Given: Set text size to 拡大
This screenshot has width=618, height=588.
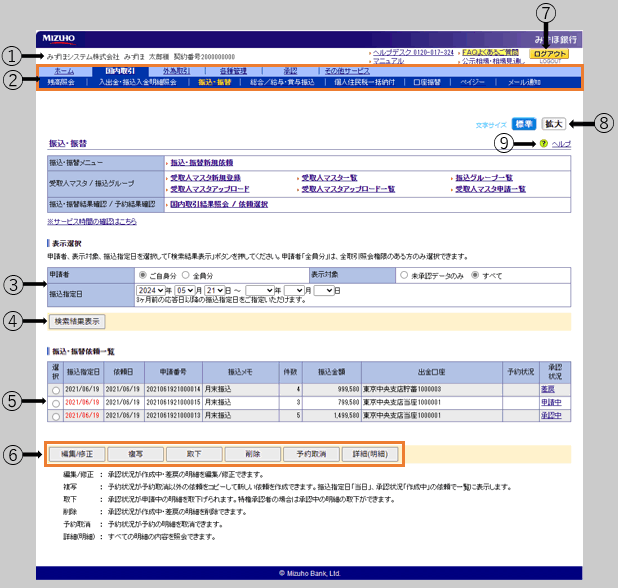Looking at the screenshot, I should coord(554,124).
